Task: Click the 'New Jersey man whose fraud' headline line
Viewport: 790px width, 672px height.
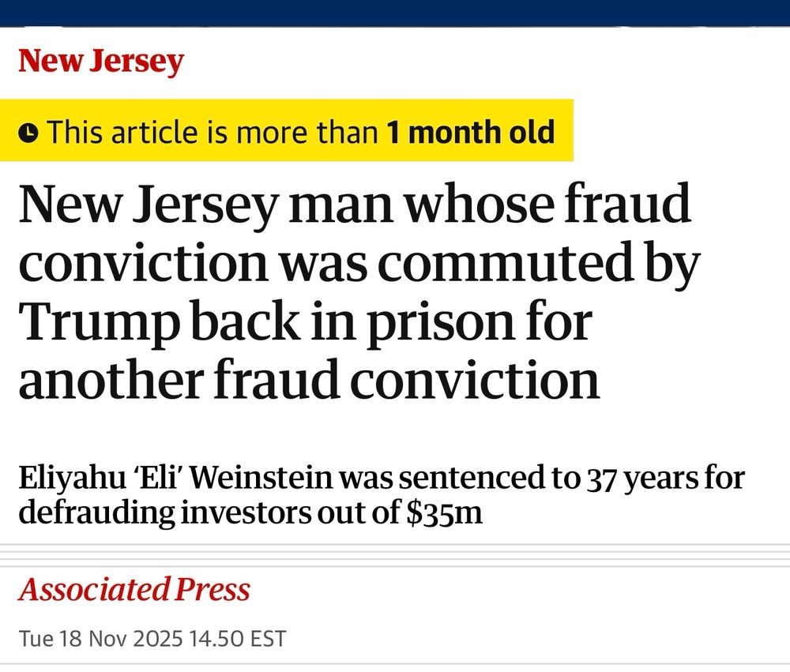Action: pyautogui.click(x=354, y=205)
